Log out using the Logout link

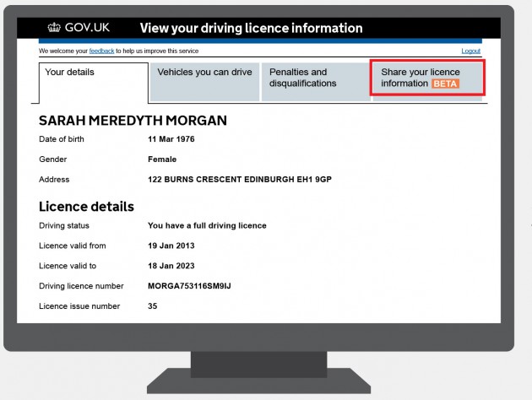tap(470, 51)
